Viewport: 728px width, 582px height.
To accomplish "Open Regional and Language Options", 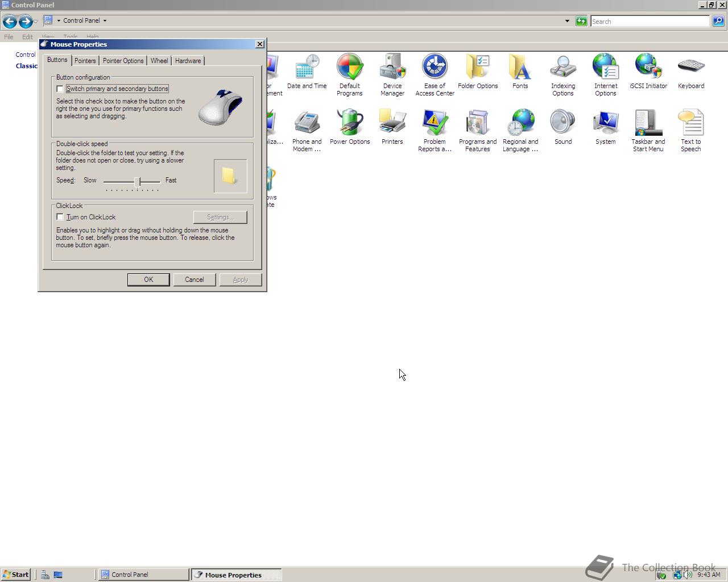I will pos(520,131).
